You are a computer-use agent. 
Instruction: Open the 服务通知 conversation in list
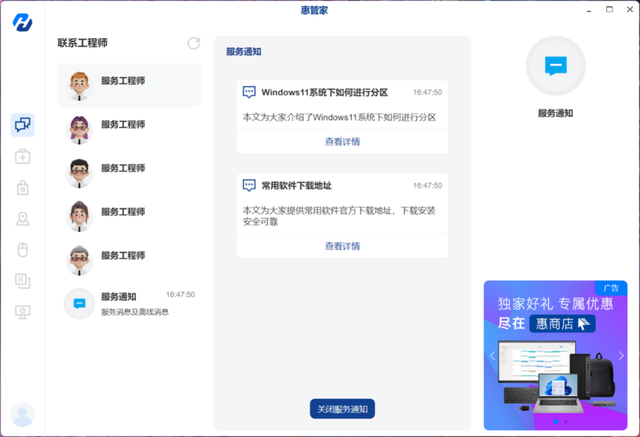point(129,304)
